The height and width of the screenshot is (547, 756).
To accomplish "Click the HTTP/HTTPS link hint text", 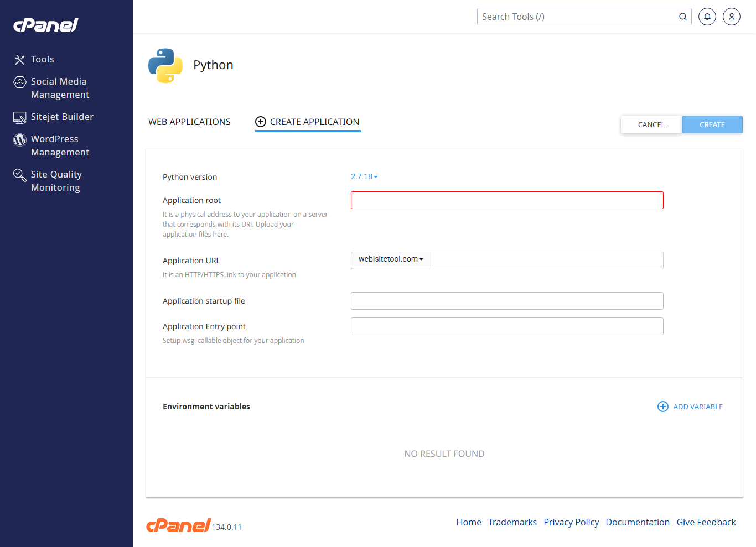I will click(229, 275).
